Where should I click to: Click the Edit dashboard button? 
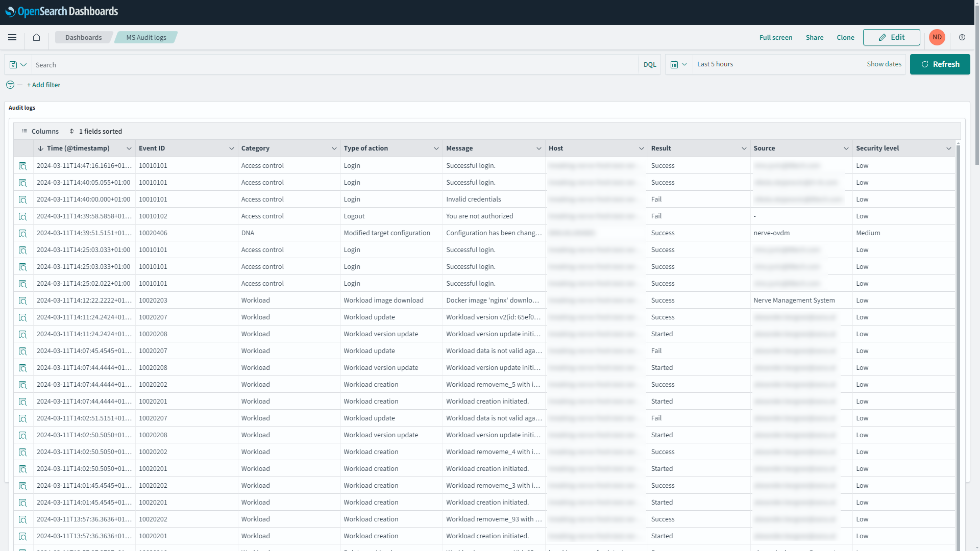[x=891, y=37]
